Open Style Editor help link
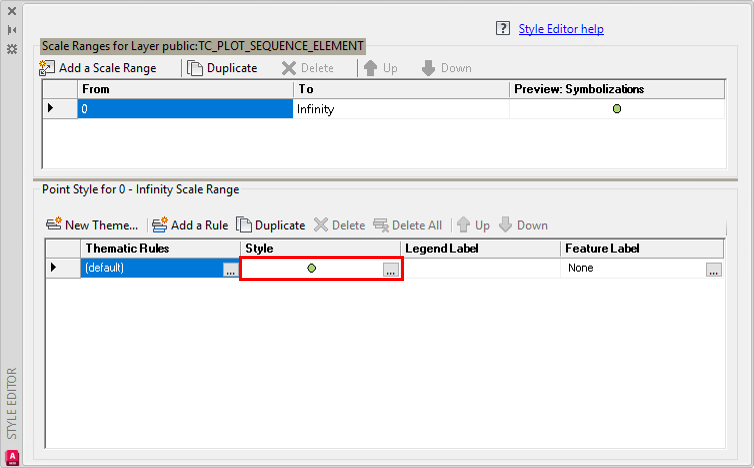This screenshot has height=468, width=754. 561,29
